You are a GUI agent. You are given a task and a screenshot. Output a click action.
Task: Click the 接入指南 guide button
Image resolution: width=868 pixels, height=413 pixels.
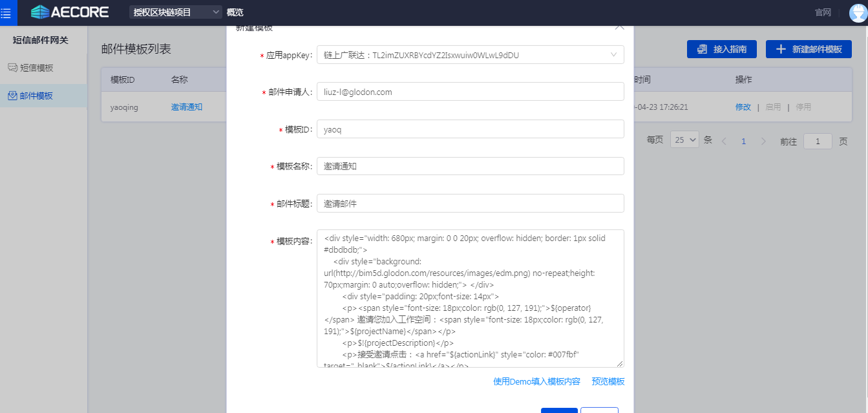(x=721, y=49)
